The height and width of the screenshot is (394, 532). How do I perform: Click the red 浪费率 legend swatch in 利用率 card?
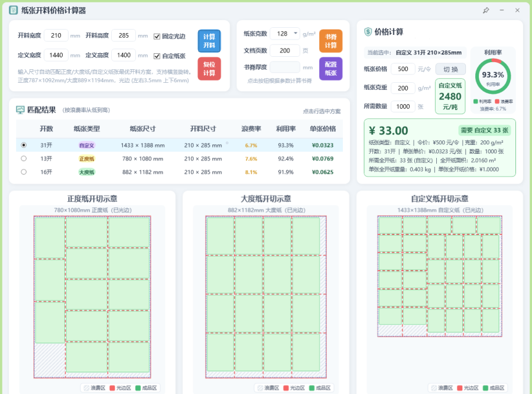[497, 101]
